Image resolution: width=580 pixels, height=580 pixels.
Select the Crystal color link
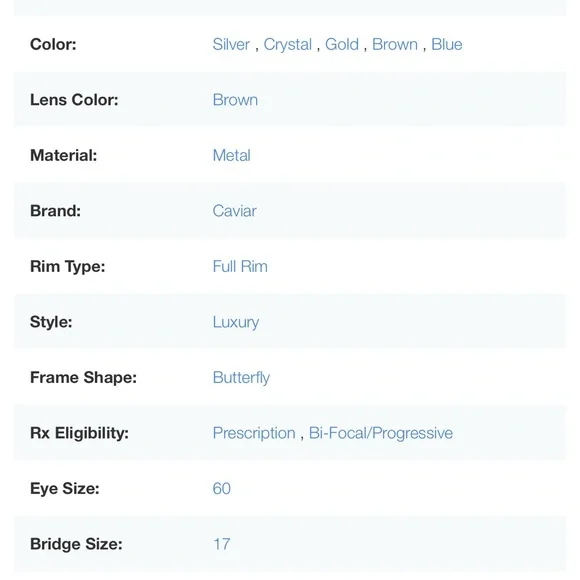tap(287, 45)
